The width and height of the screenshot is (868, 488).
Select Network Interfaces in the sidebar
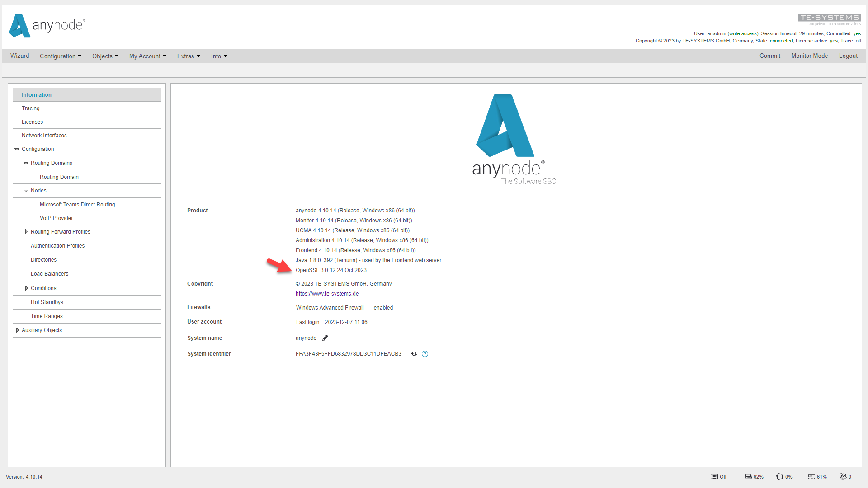pos(87,136)
